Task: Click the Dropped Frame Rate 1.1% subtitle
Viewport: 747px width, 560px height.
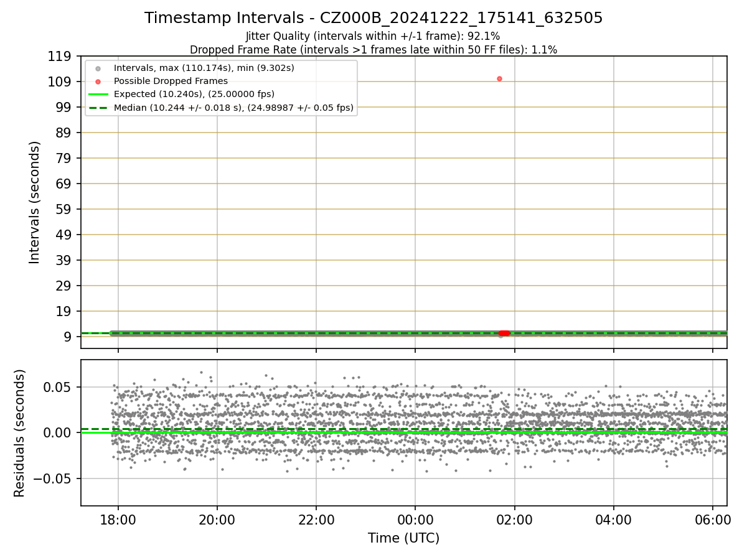Action: (x=374, y=49)
